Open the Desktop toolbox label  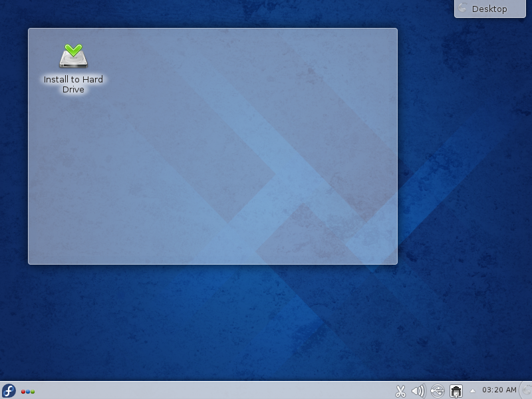coord(489,9)
